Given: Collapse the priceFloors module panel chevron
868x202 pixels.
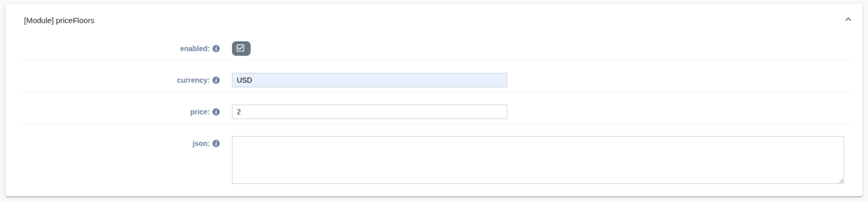Looking at the screenshot, I should tap(848, 19).
